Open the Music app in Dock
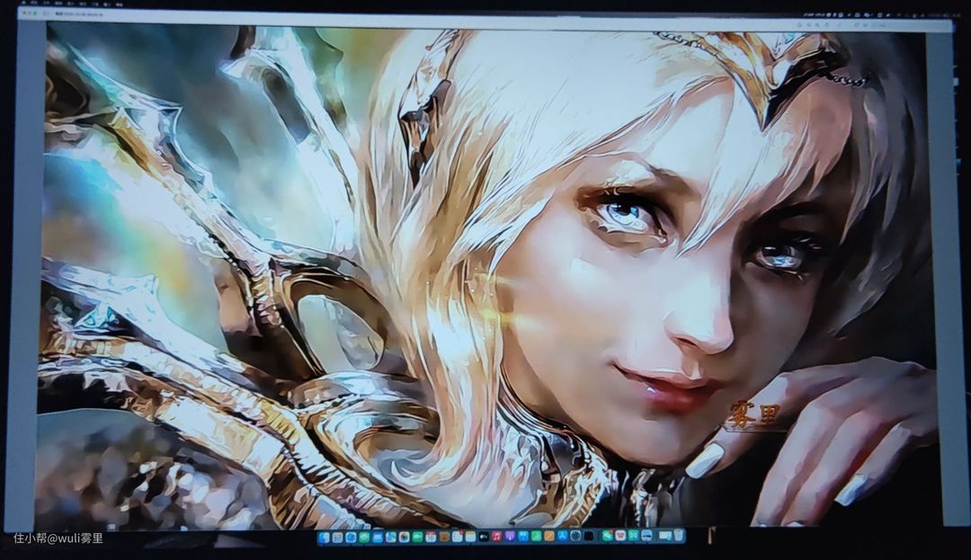 pyautogui.click(x=497, y=537)
